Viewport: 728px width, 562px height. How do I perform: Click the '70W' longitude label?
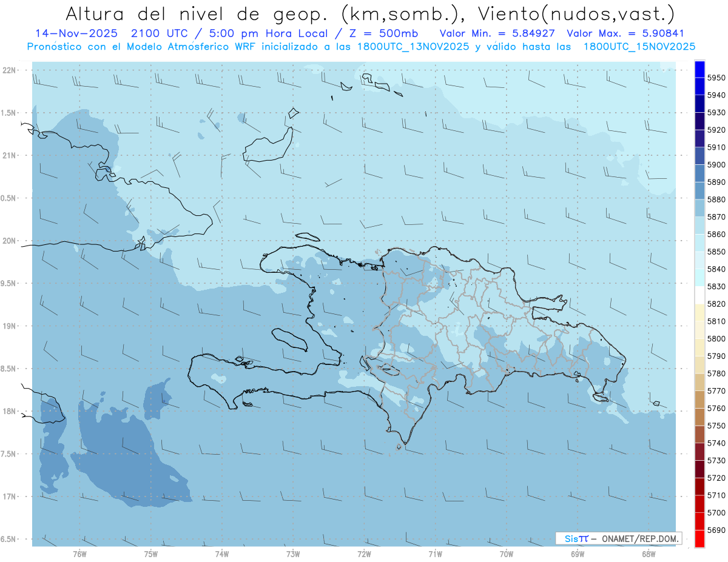click(507, 554)
